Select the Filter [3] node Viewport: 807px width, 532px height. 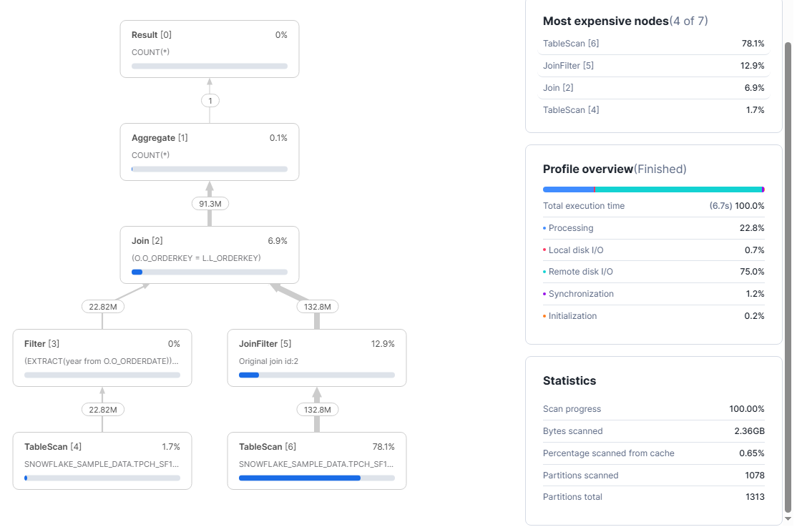[102, 358]
